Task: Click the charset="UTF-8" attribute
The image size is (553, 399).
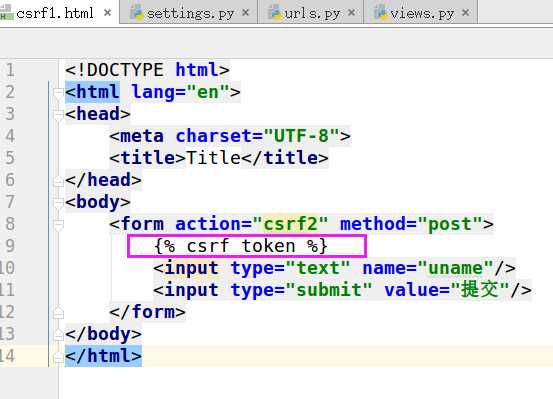Action: [258, 136]
